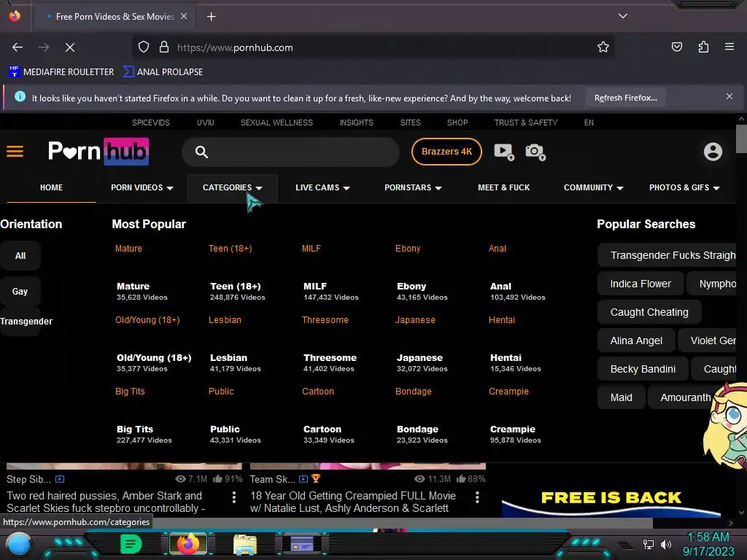Open the Firefox application hamburger menu
The width and height of the screenshot is (747, 560).
729,47
